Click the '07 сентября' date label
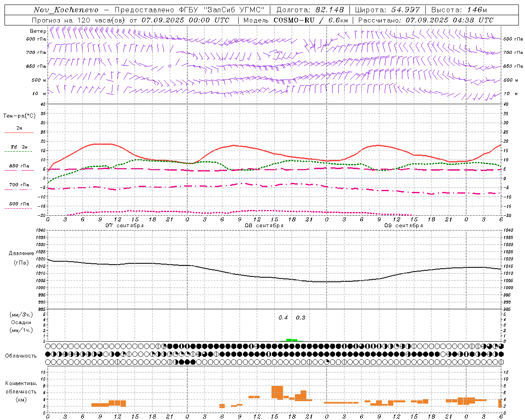 tap(125, 226)
